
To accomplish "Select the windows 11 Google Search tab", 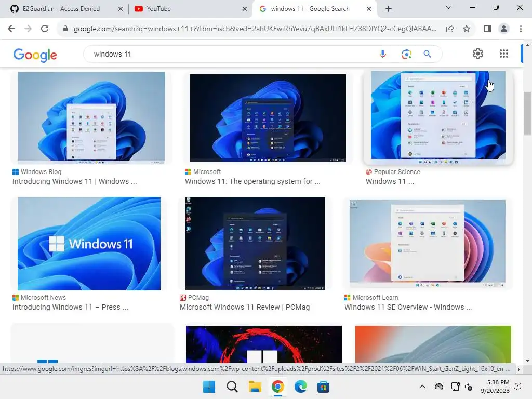I will click(310, 9).
